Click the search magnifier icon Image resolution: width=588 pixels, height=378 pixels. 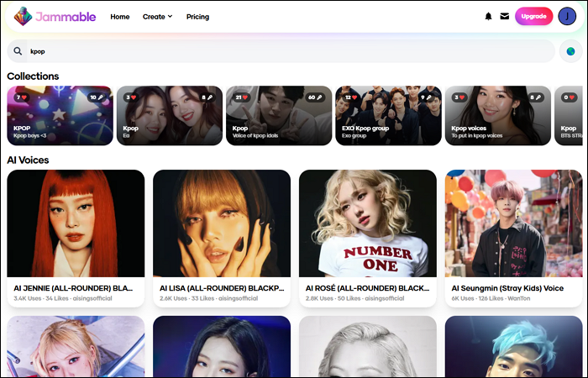pos(18,51)
